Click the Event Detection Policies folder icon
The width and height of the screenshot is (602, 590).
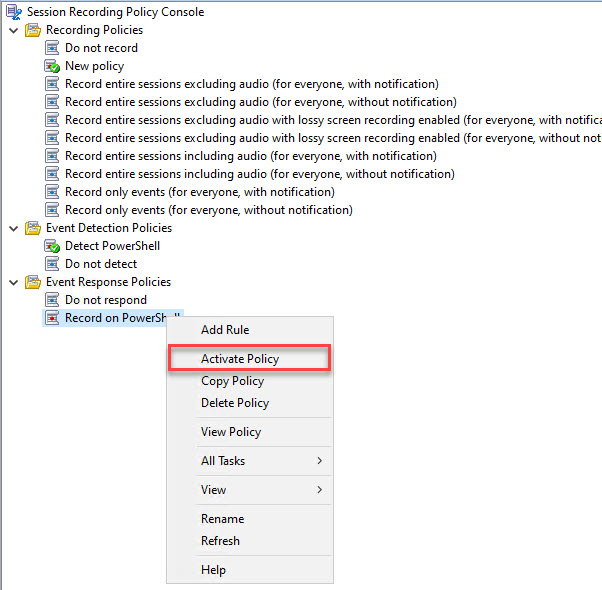[x=33, y=228]
